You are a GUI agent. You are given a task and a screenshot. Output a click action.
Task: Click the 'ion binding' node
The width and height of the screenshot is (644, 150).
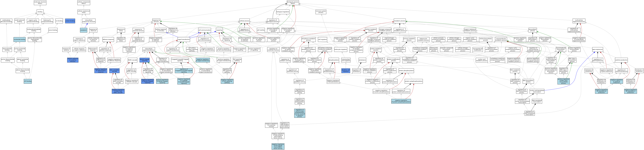59,21
